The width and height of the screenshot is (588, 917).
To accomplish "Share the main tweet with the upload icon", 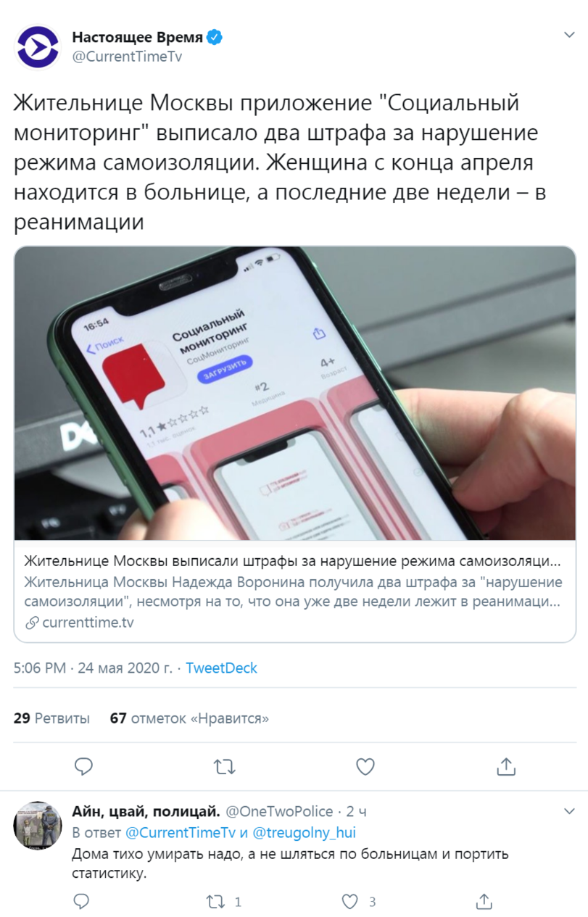I will (x=506, y=766).
